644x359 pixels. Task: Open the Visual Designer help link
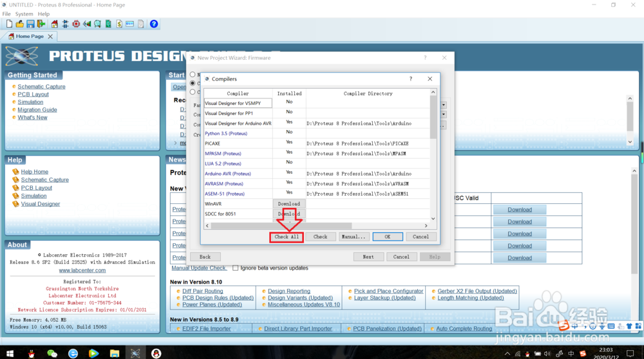41,204
